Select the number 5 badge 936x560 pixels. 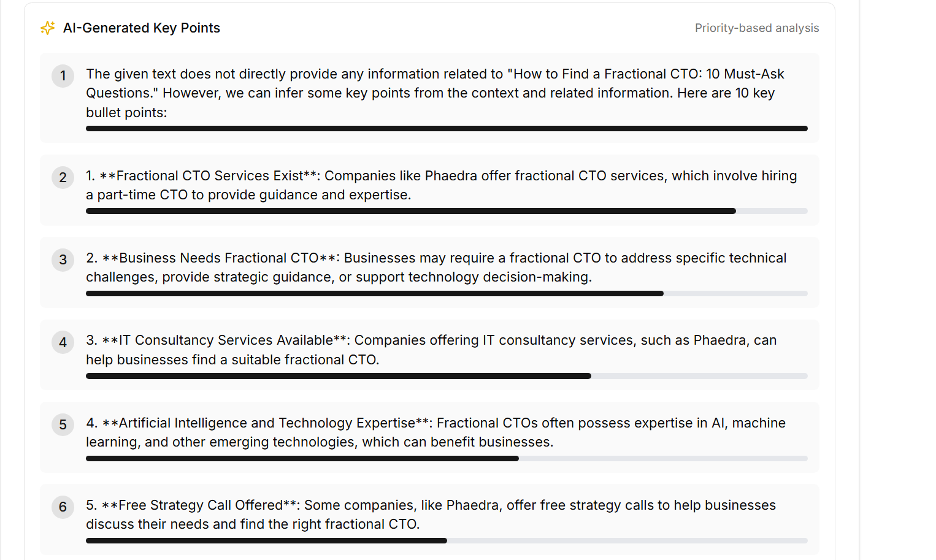[63, 425]
